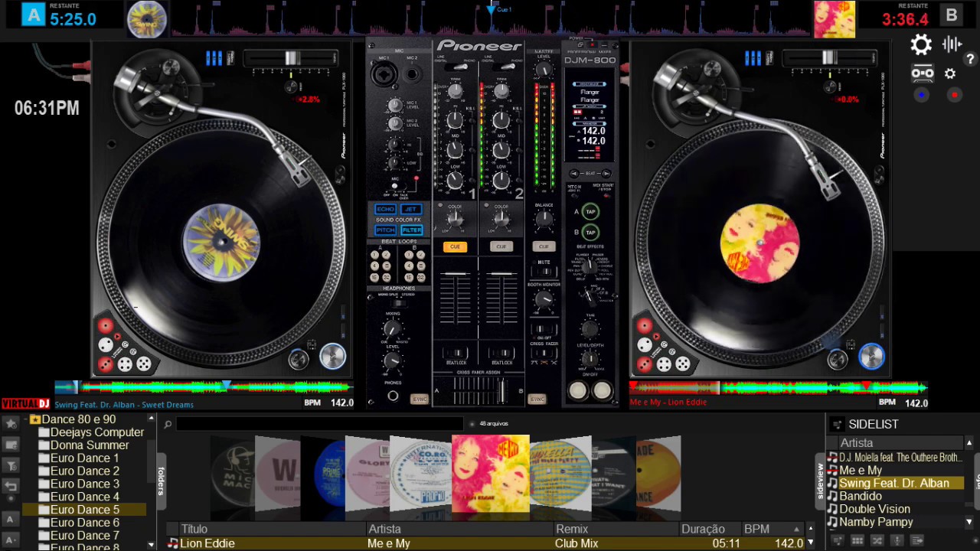Click the beat effects ON/OFF left button
Viewport: 980px width, 551px height.
pos(578,391)
